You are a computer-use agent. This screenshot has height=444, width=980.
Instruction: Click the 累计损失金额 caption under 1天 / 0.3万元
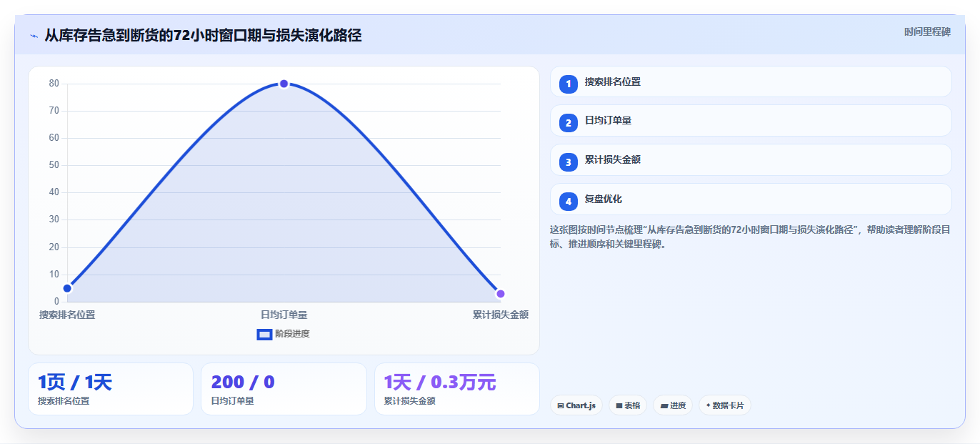click(410, 401)
